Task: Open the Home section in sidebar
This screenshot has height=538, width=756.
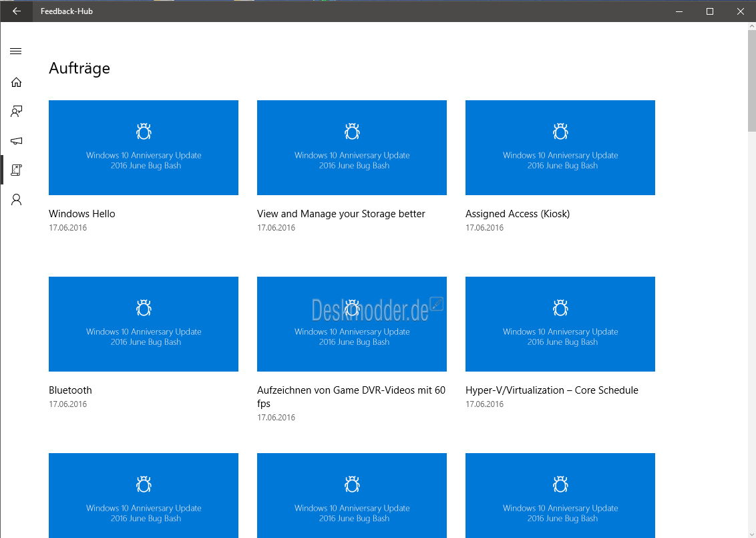Action: pyautogui.click(x=16, y=82)
